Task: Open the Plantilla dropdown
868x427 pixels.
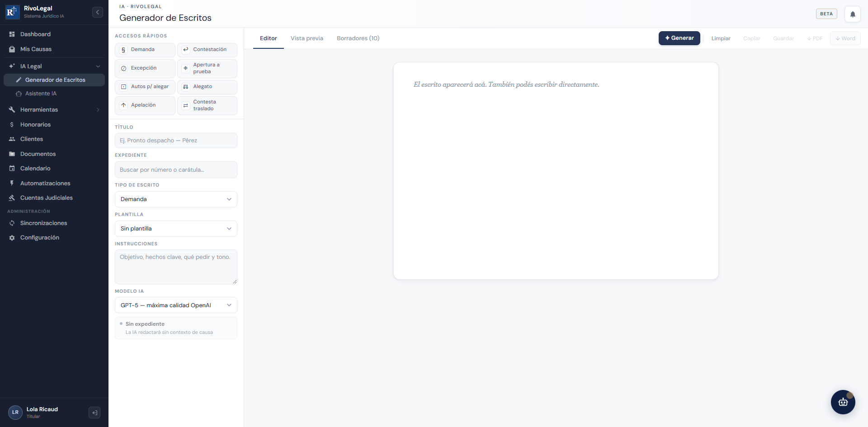Action: [176, 229]
